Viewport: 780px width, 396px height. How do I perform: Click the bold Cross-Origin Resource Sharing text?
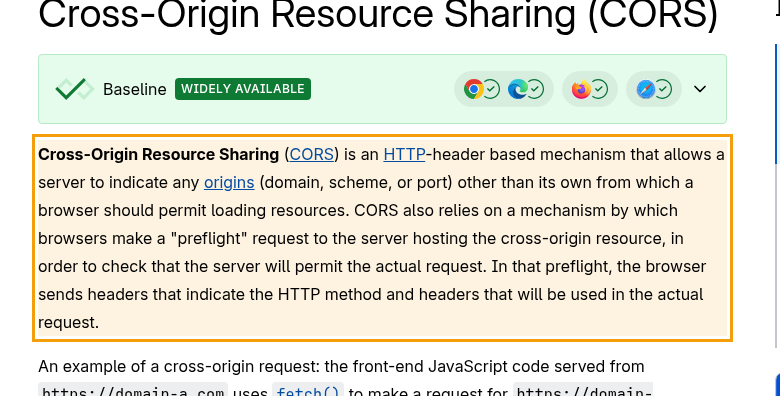(x=159, y=154)
